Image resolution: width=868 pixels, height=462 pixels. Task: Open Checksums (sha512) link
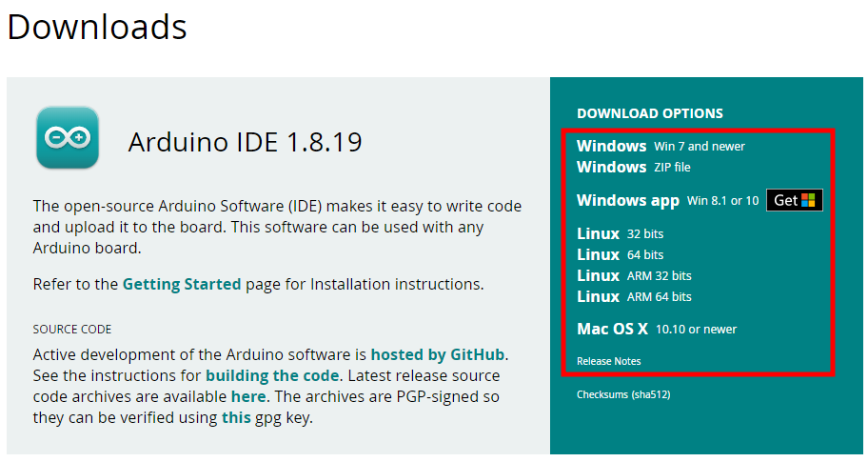coord(623,394)
